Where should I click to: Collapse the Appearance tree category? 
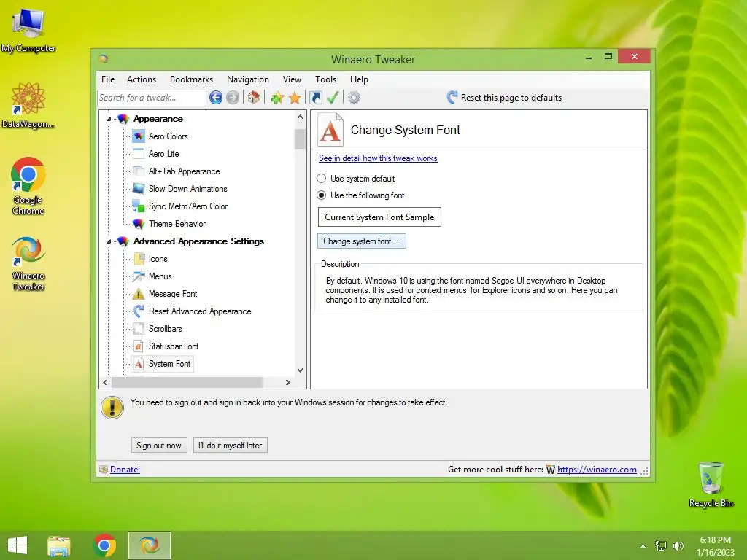[x=109, y=119]
